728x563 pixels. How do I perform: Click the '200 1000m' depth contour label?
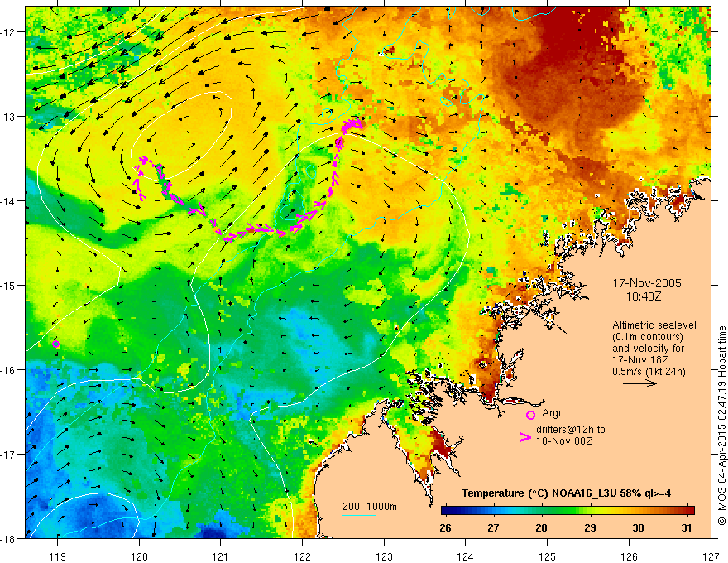click(370, 507)
